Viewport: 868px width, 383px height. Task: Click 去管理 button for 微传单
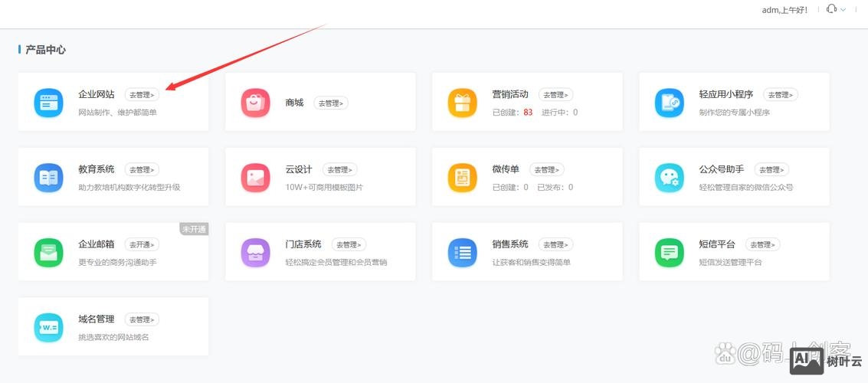click(547, 169)
